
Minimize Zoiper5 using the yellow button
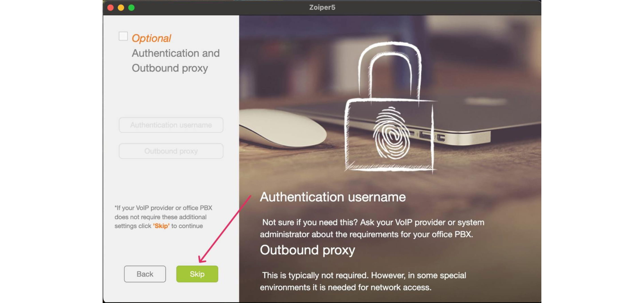point(121,8)
